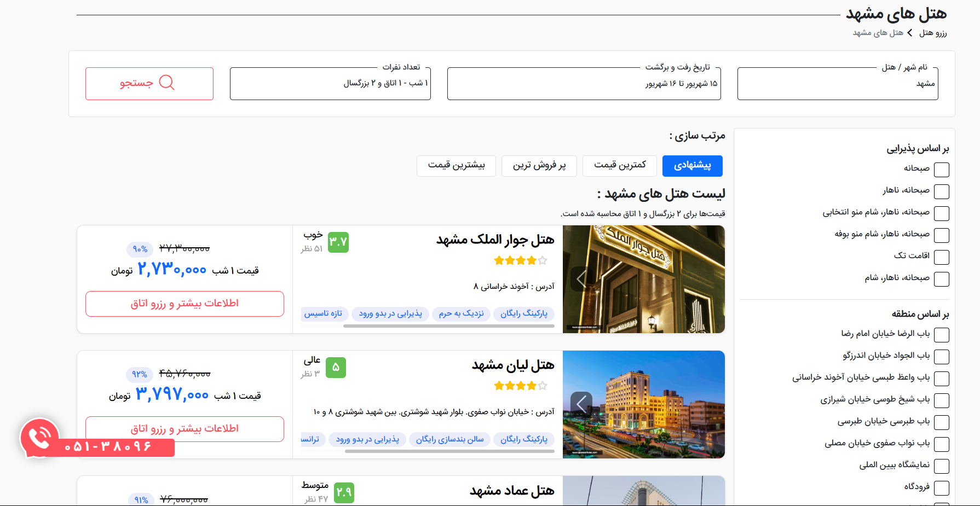980x506 pixels.
Task: Open the تاریخ رفت و برگشت date picker
Action: pos(584,84)
